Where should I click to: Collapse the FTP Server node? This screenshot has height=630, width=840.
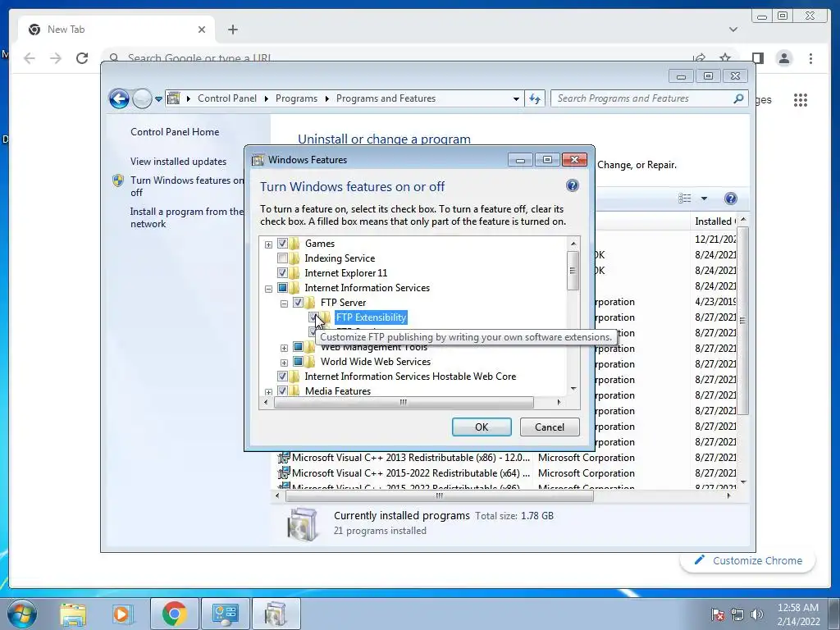tap(284, 304)
